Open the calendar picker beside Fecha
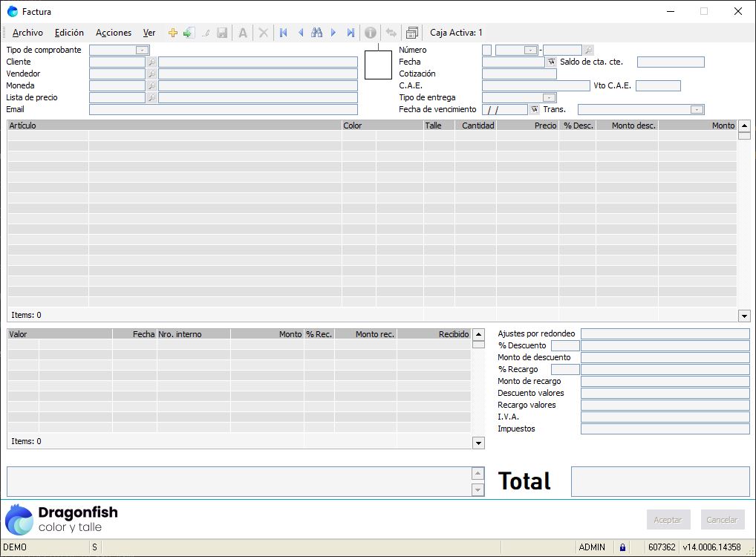Screen dimensions: 756x557 coord(552,62)
